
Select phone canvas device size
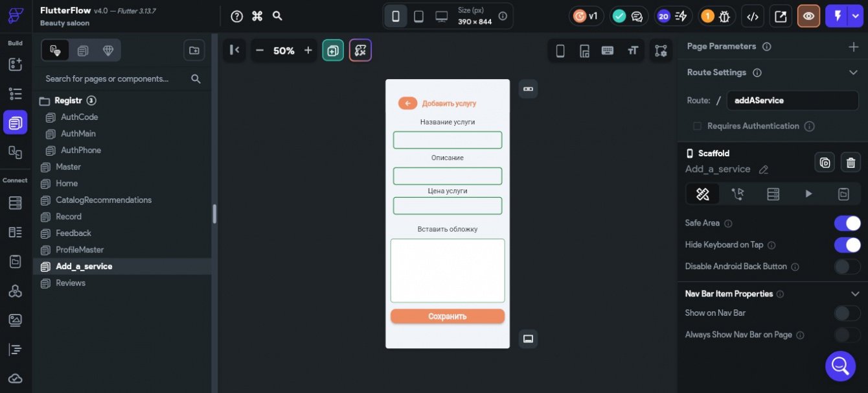click(x=395, y=16)
